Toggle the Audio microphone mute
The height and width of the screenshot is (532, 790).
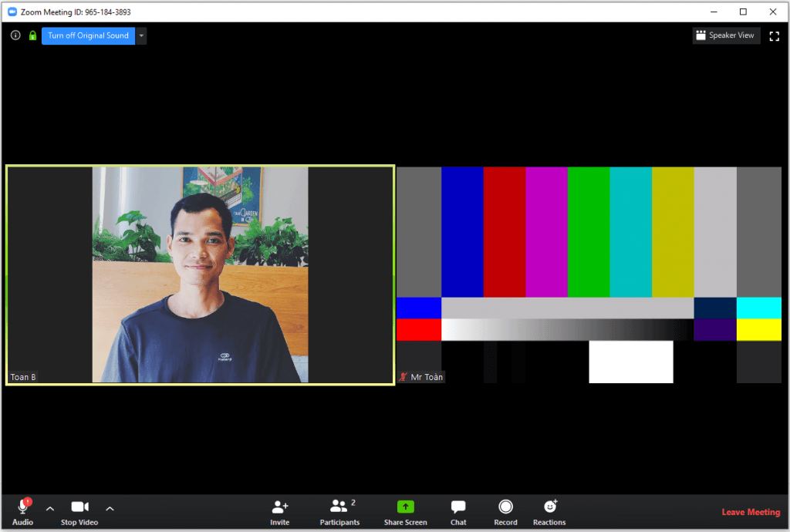[22, 507]
